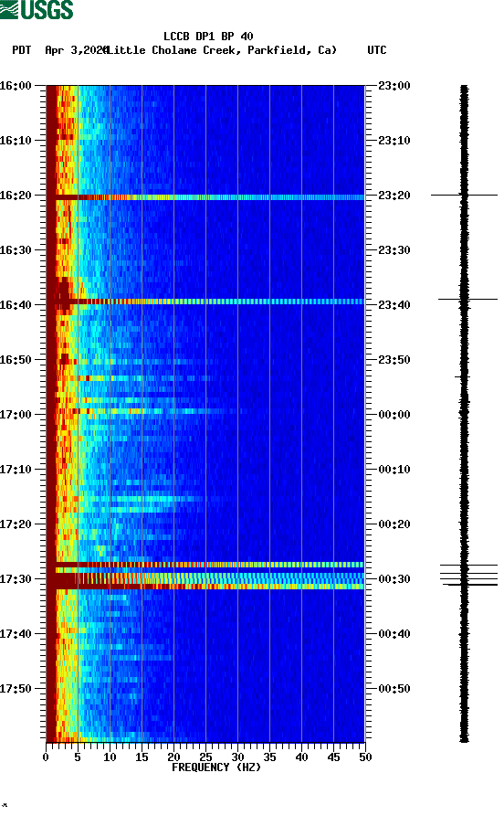504x815 pixels.
Task: Click the 50 Hz frequency tick label
Action: [x=365, y=757]
